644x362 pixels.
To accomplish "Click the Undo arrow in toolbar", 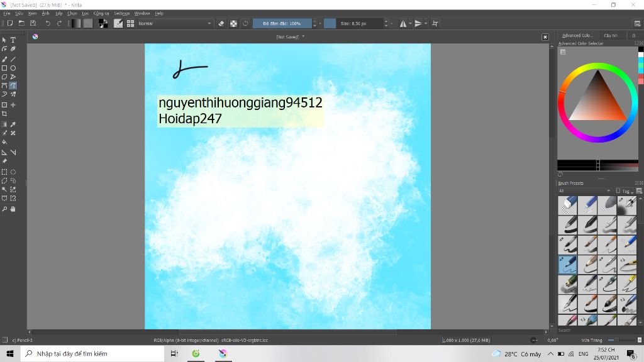I will (x=48, y=23).
